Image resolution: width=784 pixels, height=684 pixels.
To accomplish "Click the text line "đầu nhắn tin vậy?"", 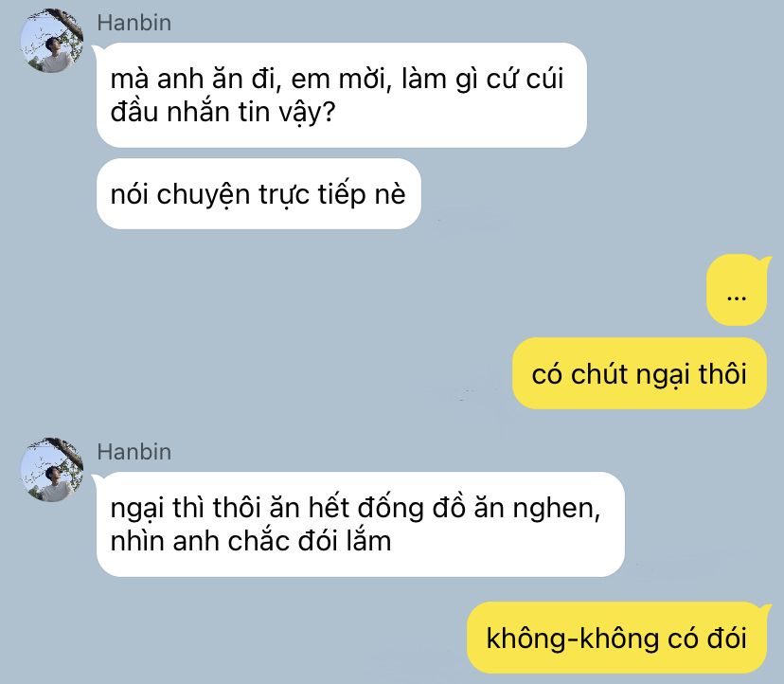I will pos(223,112).
